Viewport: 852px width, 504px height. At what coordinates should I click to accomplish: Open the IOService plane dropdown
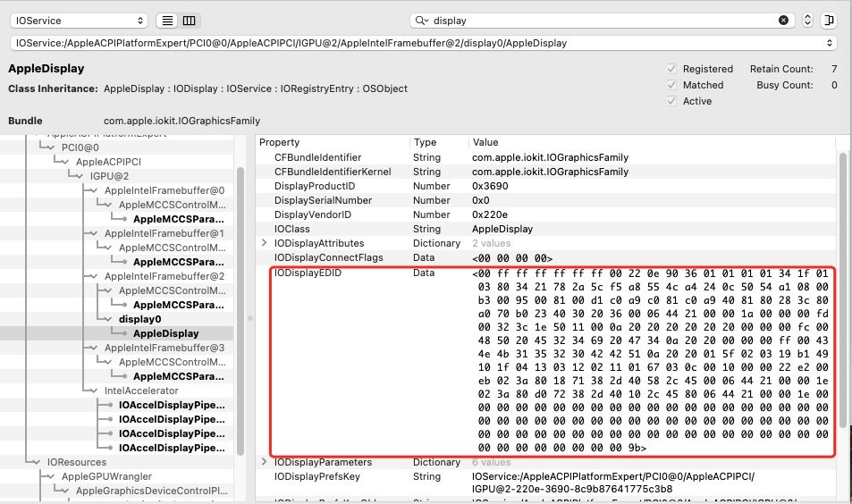pos(80,21)
